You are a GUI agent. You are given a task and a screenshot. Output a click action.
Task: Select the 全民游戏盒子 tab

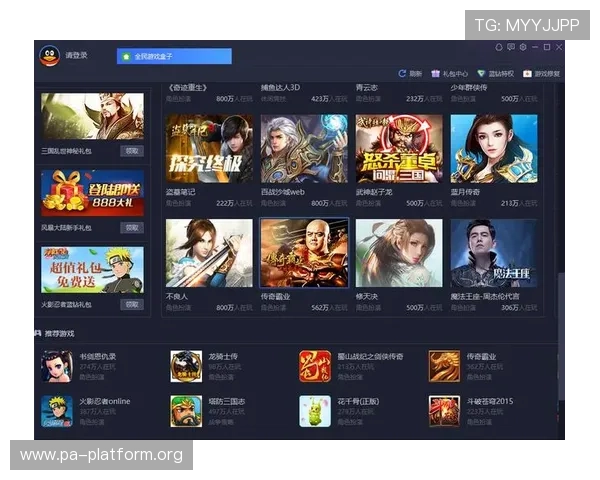pyautogui.click(x=174, y=56)
